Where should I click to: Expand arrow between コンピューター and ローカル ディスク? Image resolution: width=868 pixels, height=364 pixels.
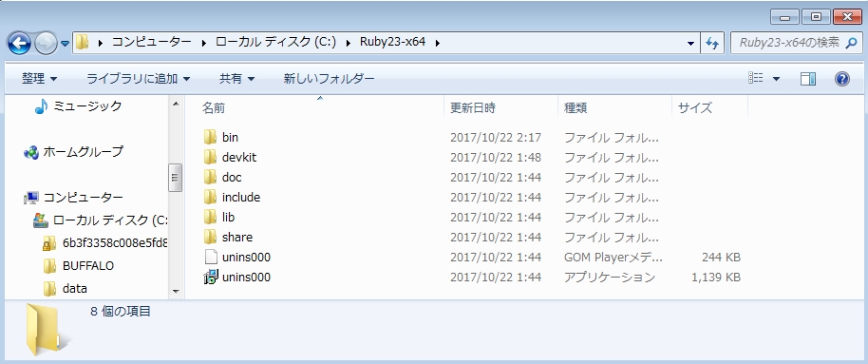(203, 43)
